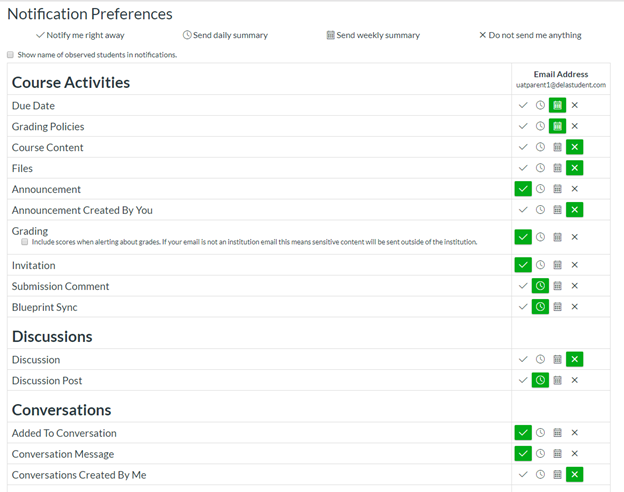Screen dimensions: 624x492
Task: Disable Added To Conversation notifications
Action: pyautogui.click(x=574, y=433)
